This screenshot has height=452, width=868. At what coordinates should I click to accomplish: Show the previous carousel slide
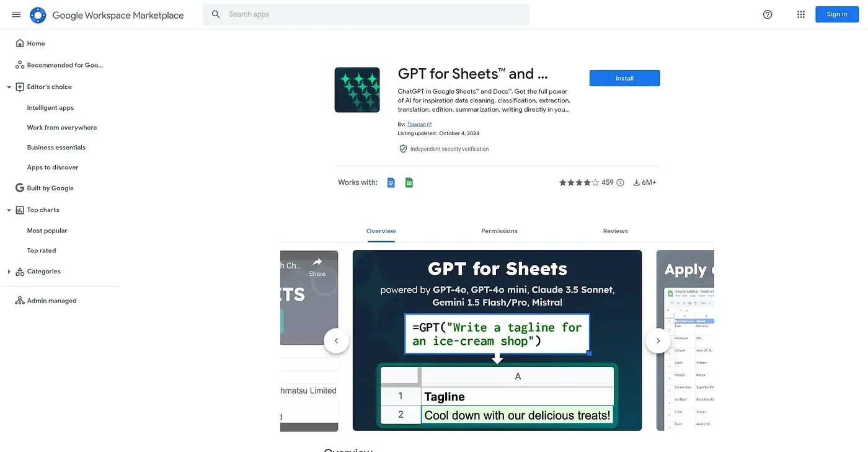coord(337,340)
